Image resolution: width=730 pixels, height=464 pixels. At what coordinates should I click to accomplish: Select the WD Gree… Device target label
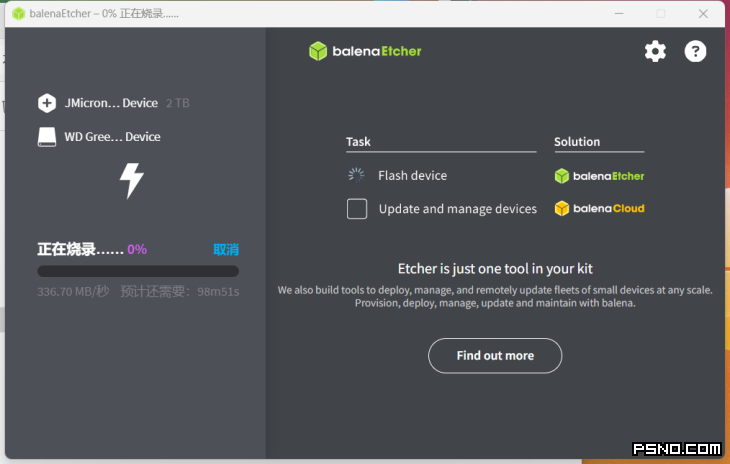112,137
